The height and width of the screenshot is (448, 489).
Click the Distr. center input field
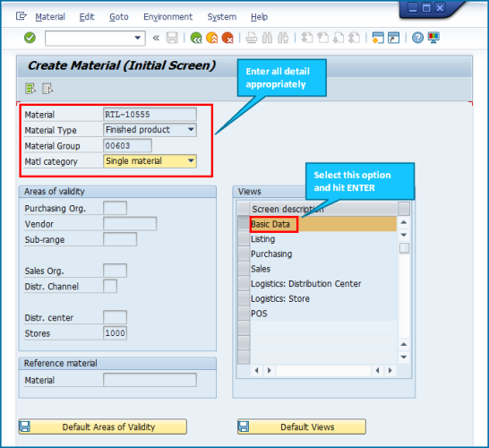tap(115, 317)
